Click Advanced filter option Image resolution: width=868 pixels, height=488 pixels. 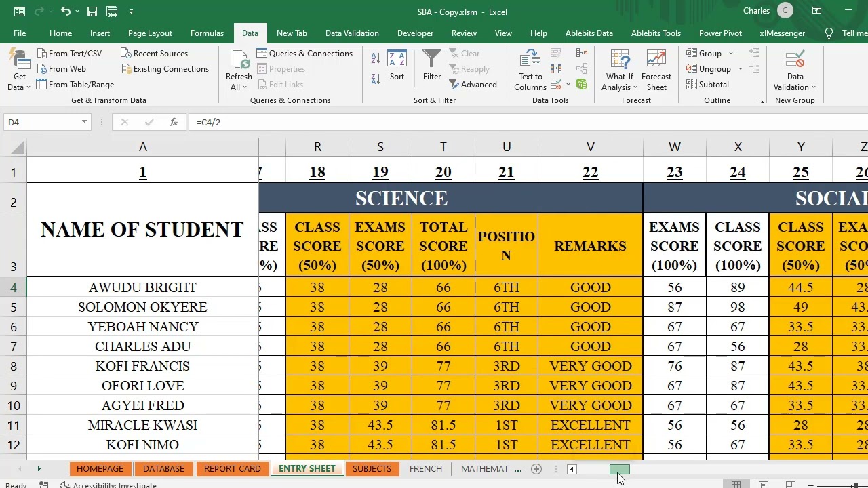tap(473, 84)
